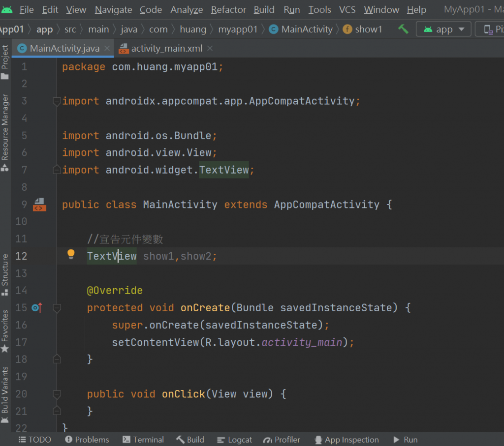The height and width of the screenshot is (446, 504).
Task: Switch to activity_main.xml tab
Action: click(x=166, y=49)
